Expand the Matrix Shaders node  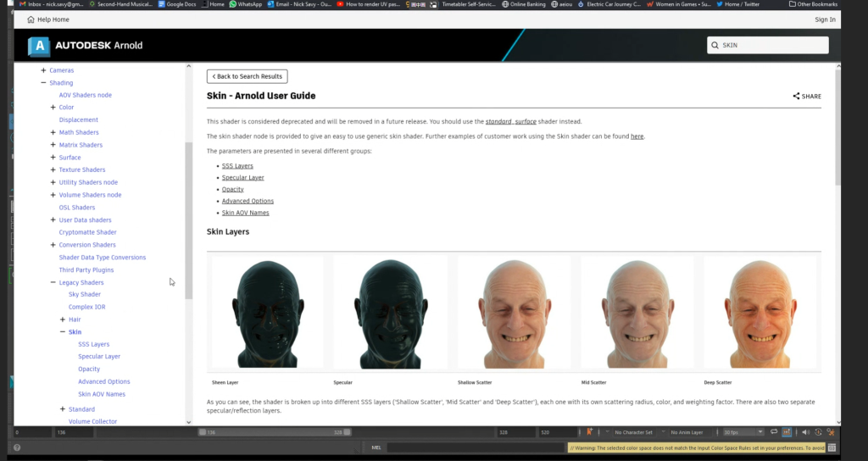click(53, 145)
